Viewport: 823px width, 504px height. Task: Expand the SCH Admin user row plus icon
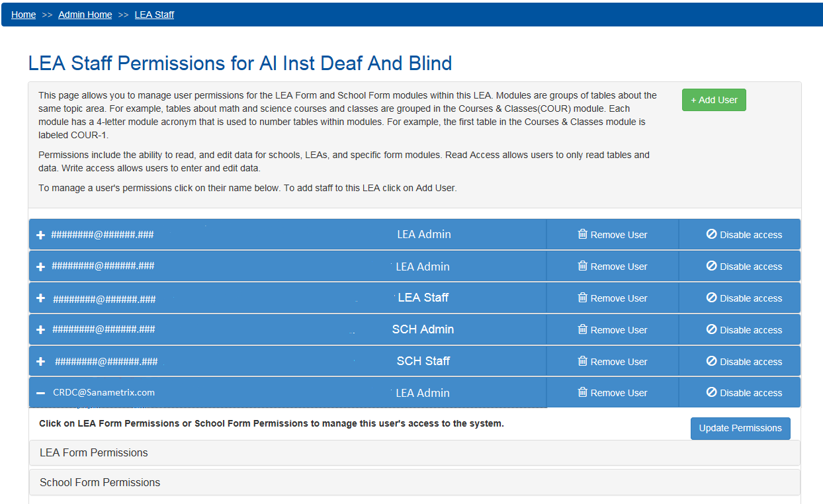[x=41, y=329]
